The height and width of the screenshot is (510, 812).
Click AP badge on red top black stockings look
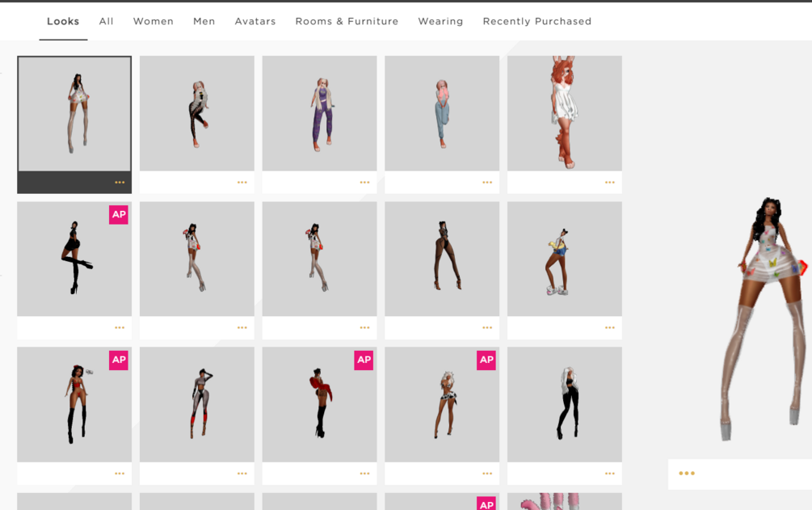pyautogui.click(x=119, y=360)
